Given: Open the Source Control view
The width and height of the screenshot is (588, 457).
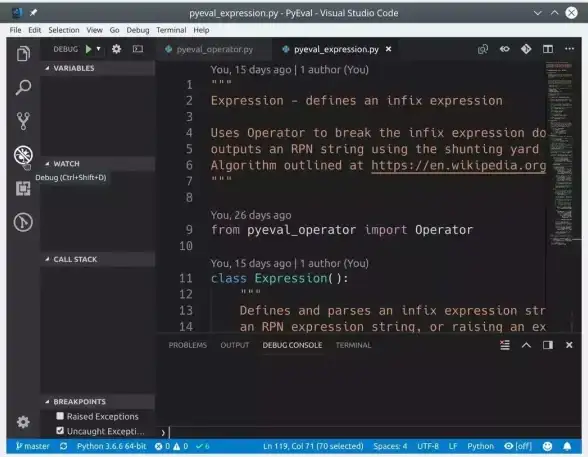Looking at the screenshot, I should [23, 121].
